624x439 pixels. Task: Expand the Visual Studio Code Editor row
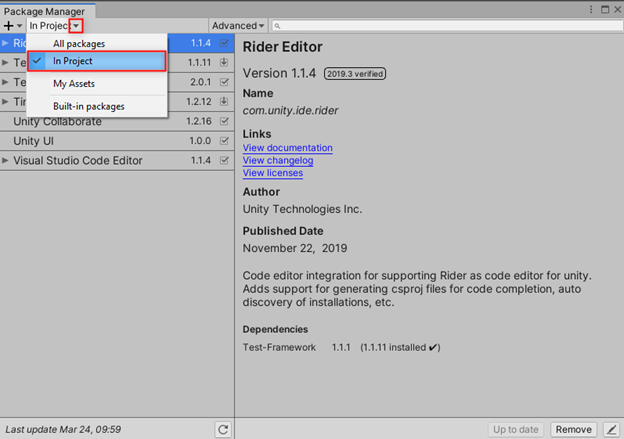(x=5, y=160)
